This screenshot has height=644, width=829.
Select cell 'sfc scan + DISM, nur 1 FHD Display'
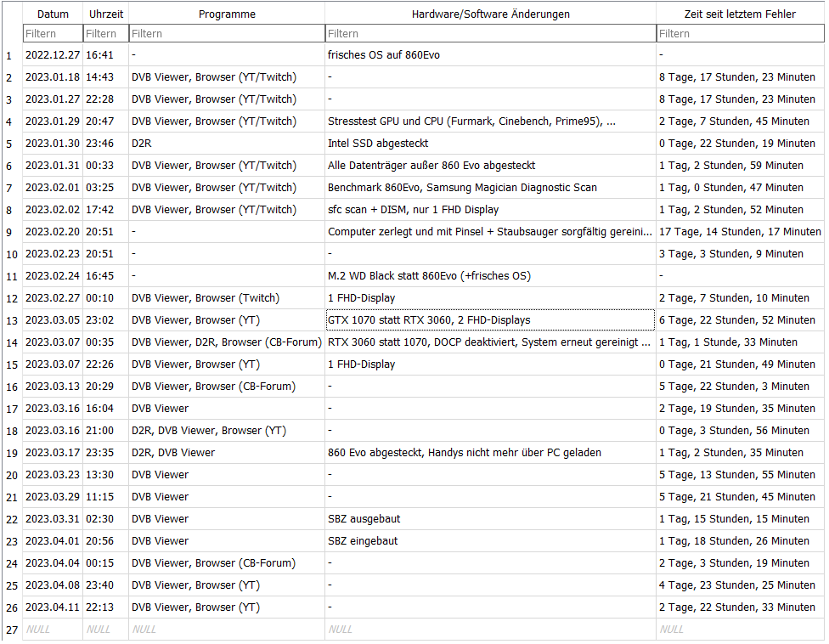coord(491,210)
